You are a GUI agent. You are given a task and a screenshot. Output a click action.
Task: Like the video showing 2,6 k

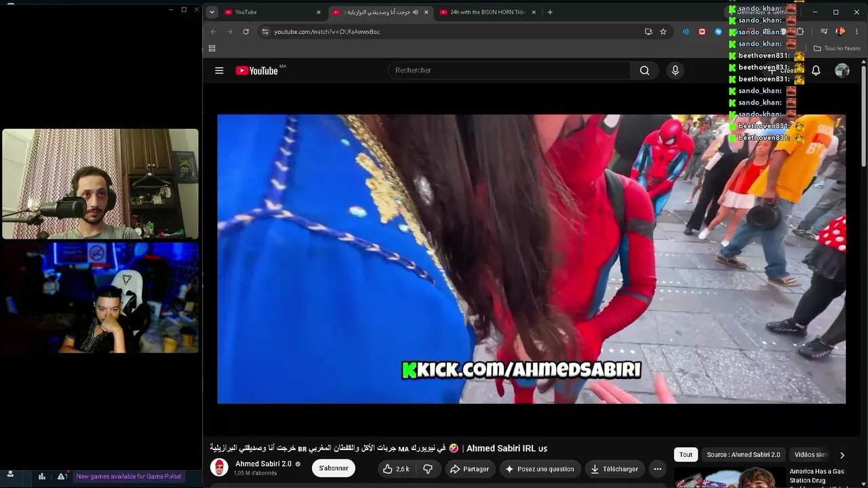pos(396,469)
